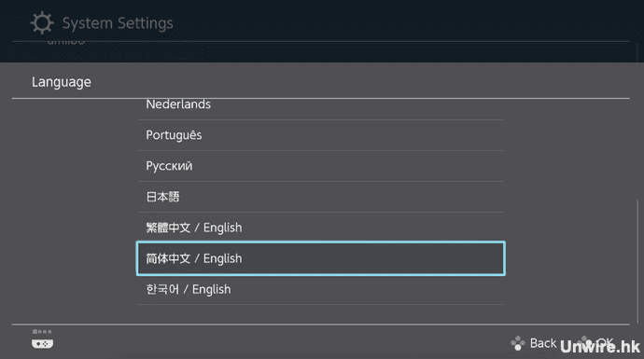Viewport: 644px width, 359px height.
Task: Click the OK button icon
Action: coord(584,342)
